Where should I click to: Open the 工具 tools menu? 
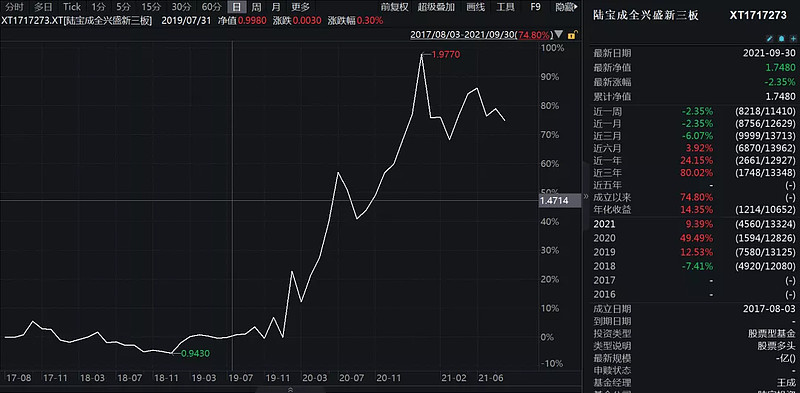[505, 7]
